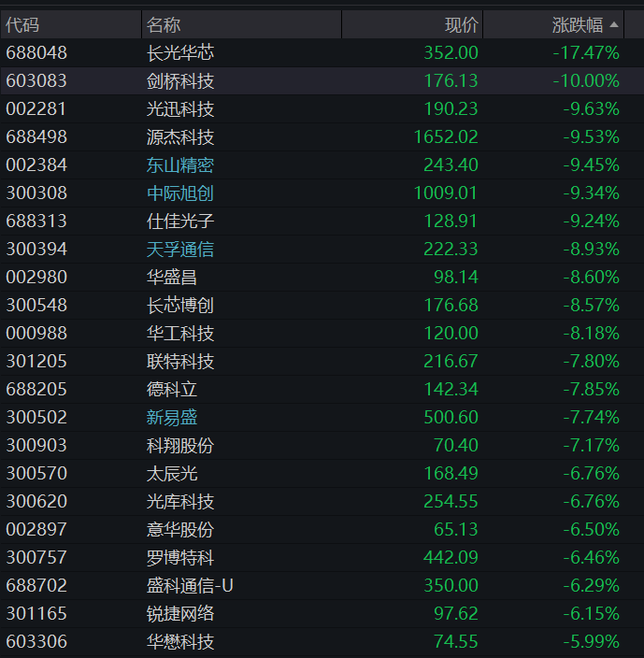644x658 pixels.
Task: Click the price 442.09
Action: point(451,558)
